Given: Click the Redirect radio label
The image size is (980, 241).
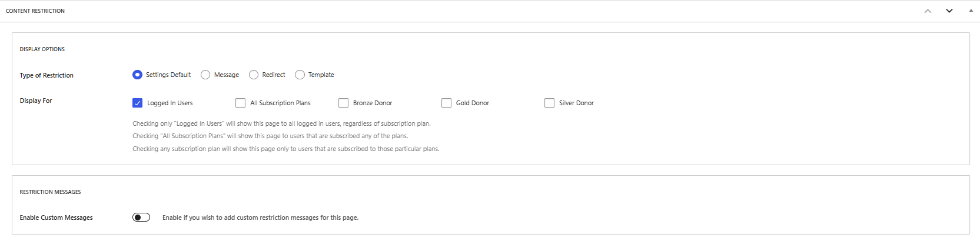Looking at the screenshot, I should click(274, 75).
